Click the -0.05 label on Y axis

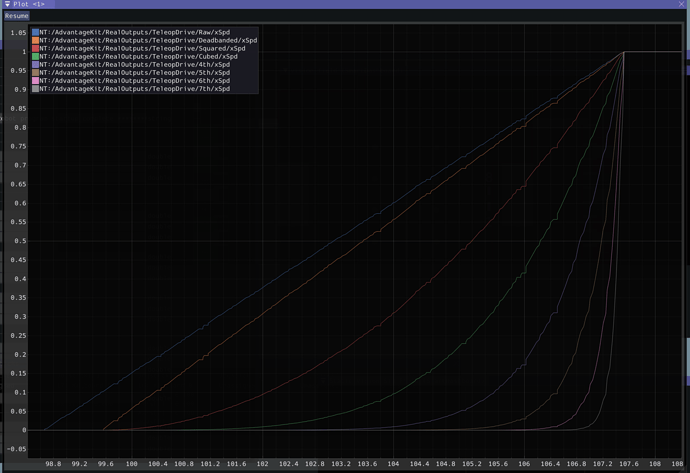(x=17, y=449)
